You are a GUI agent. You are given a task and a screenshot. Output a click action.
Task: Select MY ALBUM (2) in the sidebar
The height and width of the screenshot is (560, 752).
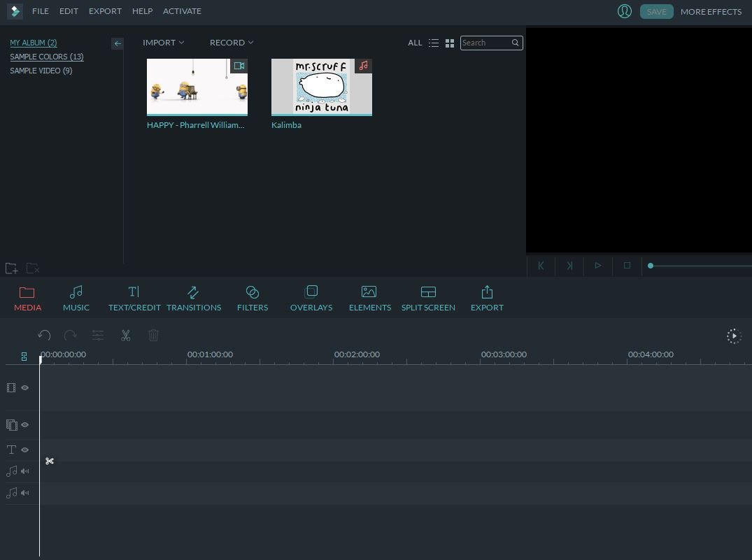[34, 43]
